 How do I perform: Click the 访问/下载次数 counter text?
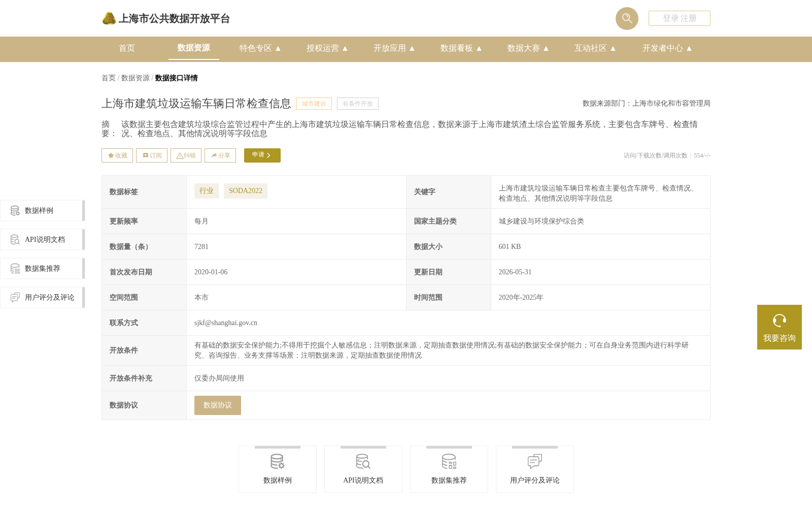pos(667,155)
